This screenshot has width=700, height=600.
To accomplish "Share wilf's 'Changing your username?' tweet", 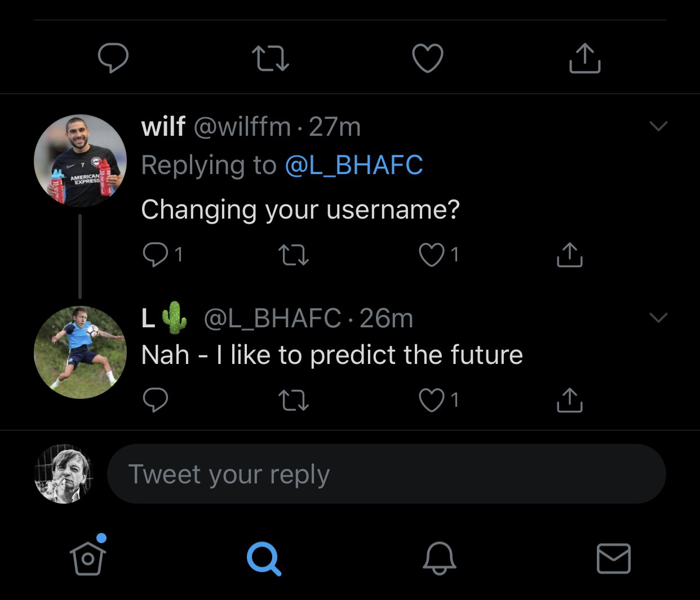I will point(569,255).
